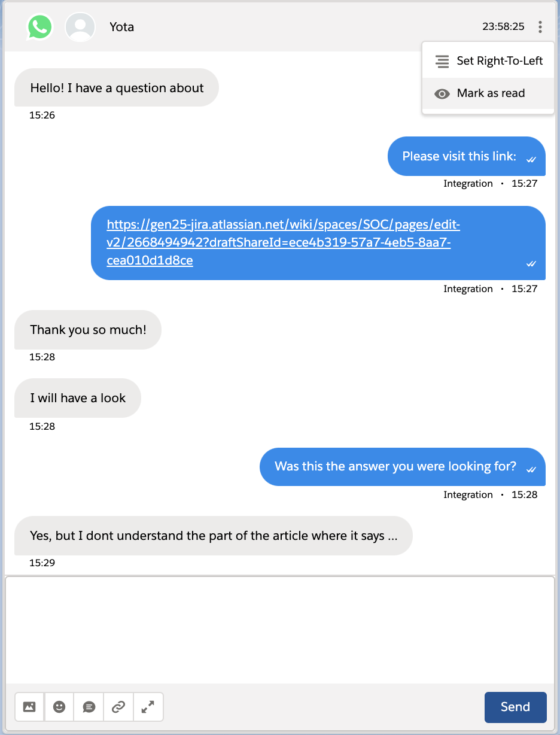Click the Send button
The width and height of the screenshot is (560, 735).
pos(516,707)
